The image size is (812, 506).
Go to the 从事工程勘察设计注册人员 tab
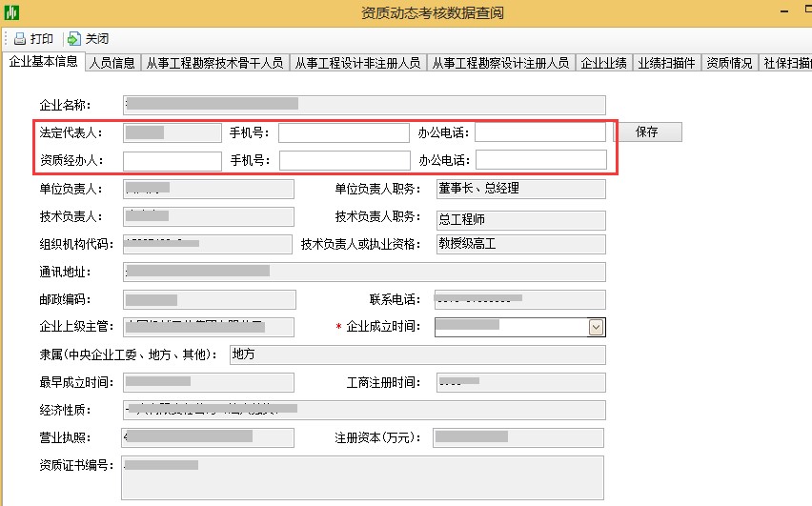click(500, 63)
